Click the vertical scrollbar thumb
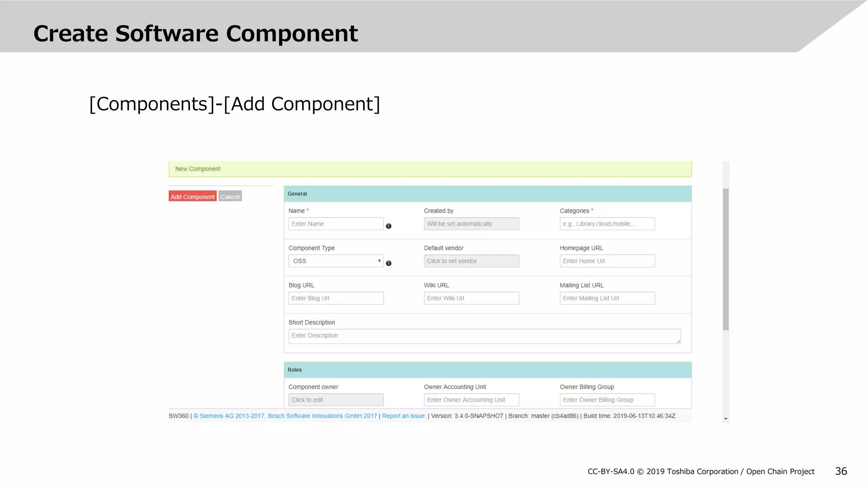 726,259
